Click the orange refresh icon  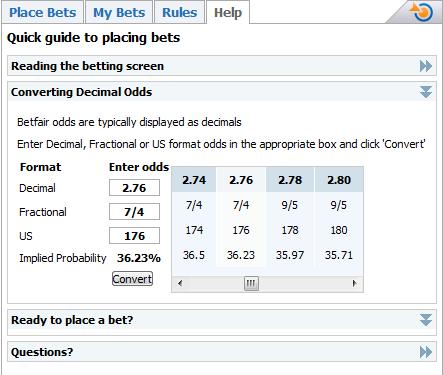click(x=421, y=12)
